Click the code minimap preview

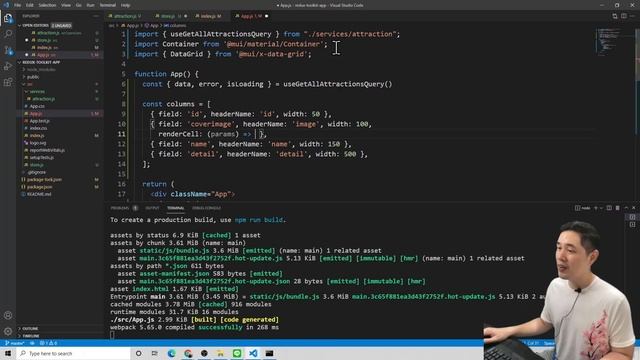tap(607, 41)
